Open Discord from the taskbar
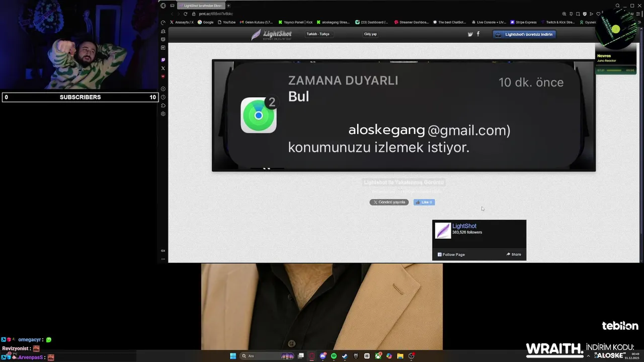644x362 pixels. [x=323, y=356]
